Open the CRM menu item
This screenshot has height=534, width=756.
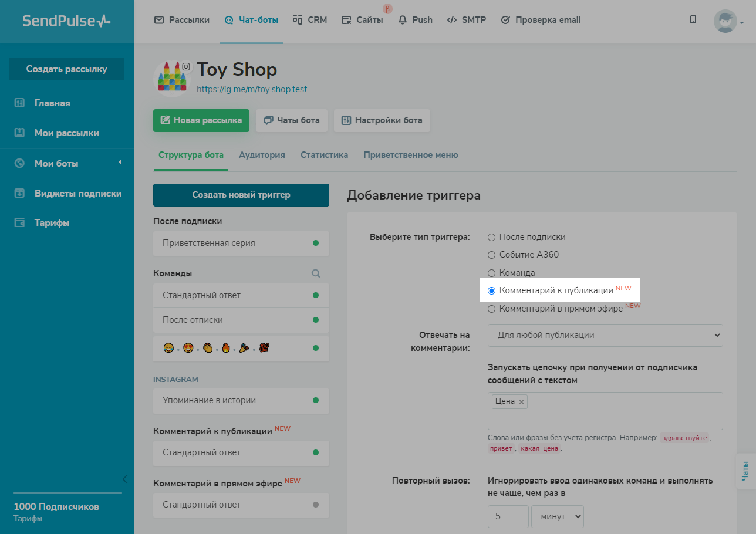[310, 20]
